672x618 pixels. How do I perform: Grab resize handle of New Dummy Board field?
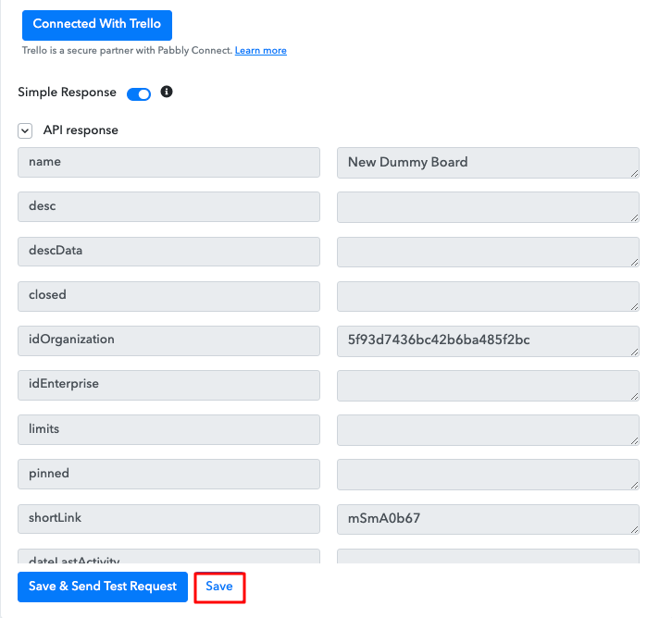[635, 173]
